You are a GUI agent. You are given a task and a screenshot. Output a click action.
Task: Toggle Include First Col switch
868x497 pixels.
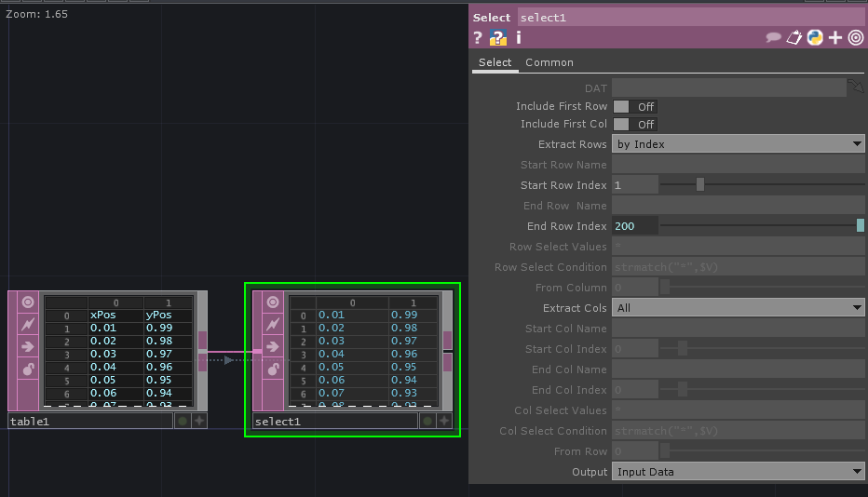coord(634,125)
